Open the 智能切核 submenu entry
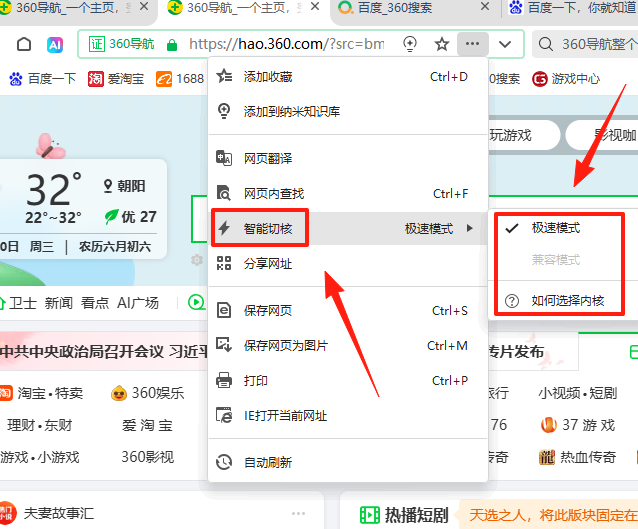The image size is (638, 529). [x=348, y=228]
